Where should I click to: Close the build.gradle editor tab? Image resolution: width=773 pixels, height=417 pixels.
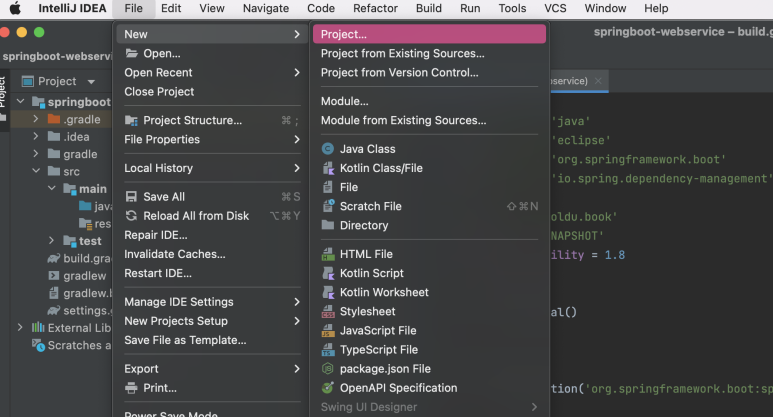598,81
